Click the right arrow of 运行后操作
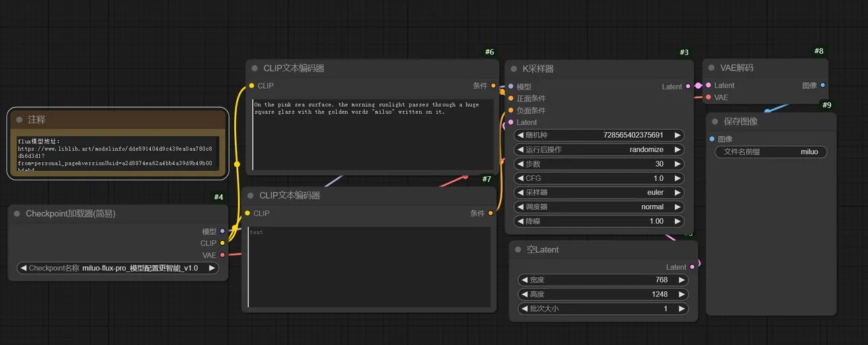The image size is (868, 345). click(678, 149)
